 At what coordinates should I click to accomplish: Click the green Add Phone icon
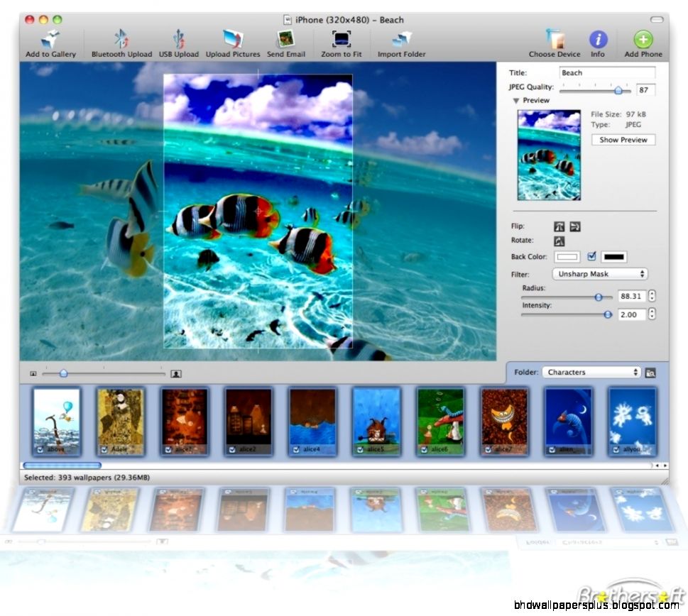pos(643,39)
